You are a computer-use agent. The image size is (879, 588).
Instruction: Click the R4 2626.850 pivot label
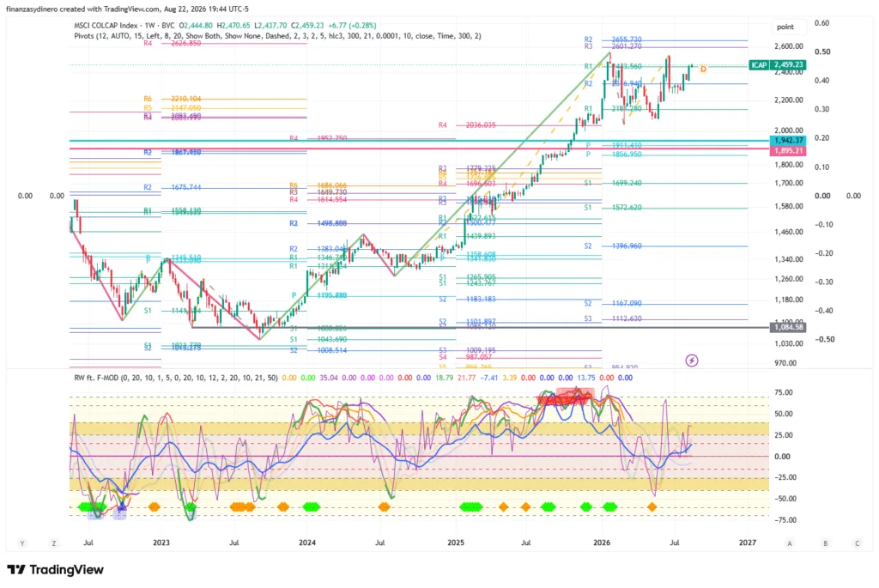click(172, 43)
